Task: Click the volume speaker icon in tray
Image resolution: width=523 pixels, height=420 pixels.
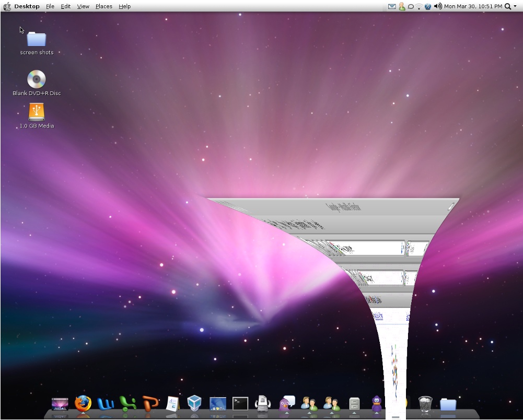Action: point(438,6)
